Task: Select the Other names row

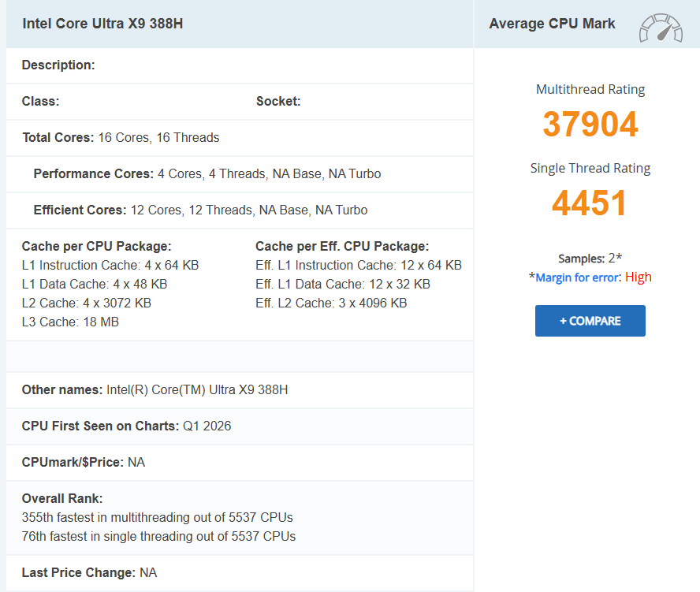Action: point(155,390)
